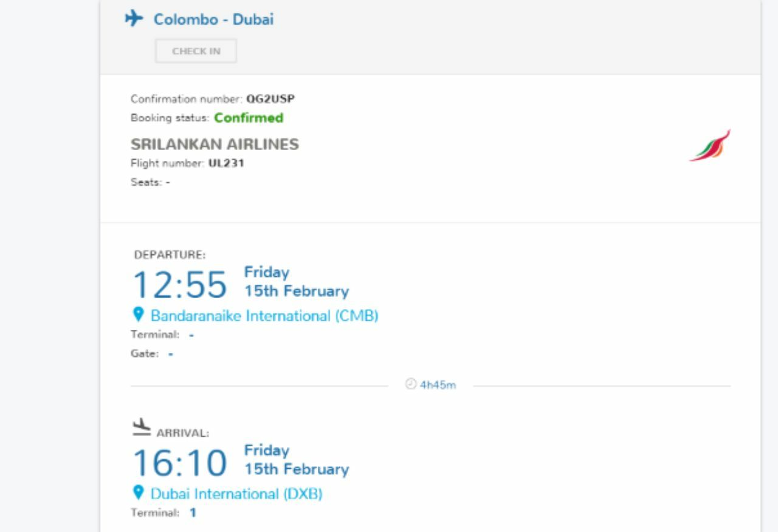778x532 pixels.
Task: Click the Bandaranaike International location pin icon
Action: (x=139, y=315)
